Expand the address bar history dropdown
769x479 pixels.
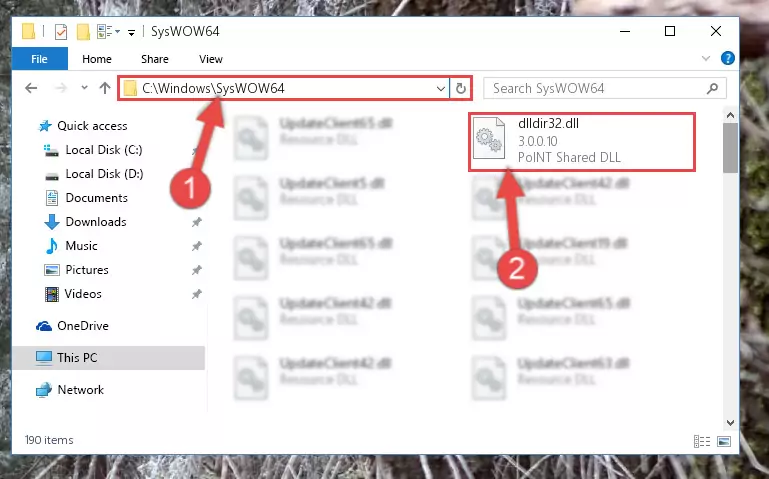click(440, 89)
